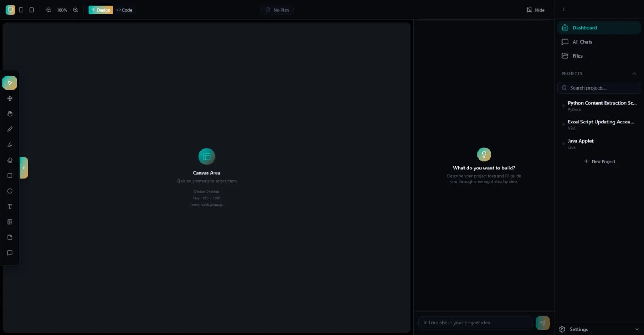Click the 100% zoom level indicator

pyautogui.click(x=62, y=10)
